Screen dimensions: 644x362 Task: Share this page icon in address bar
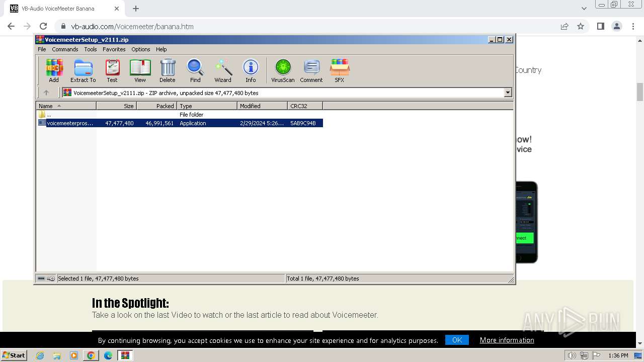(x=565, y=26)
